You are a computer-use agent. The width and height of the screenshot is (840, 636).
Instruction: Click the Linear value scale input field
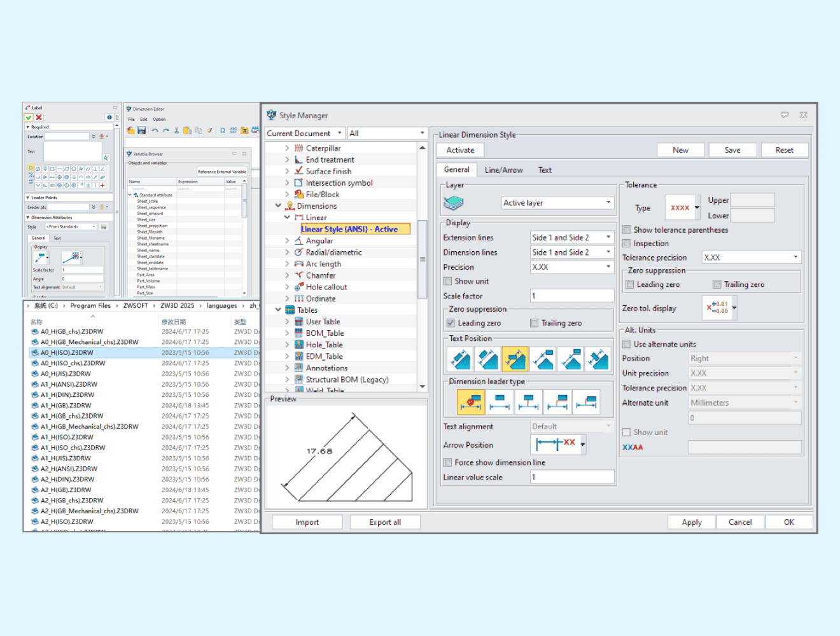(x=571, y=477)
